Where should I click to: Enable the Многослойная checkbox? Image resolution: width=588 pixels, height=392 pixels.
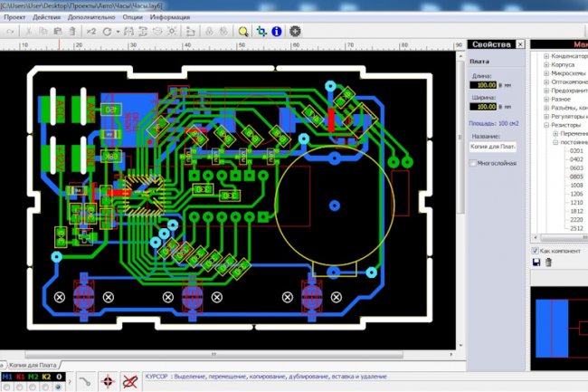coord(473,163)
